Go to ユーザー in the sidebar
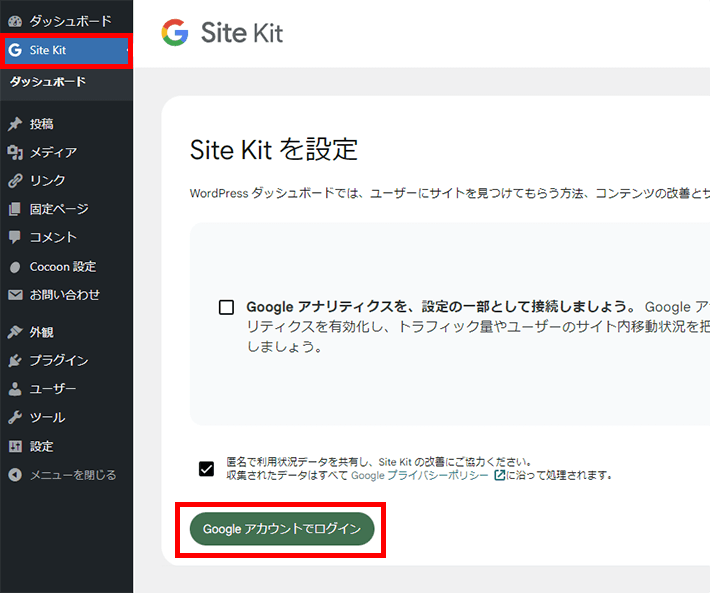 pos(52,389)
